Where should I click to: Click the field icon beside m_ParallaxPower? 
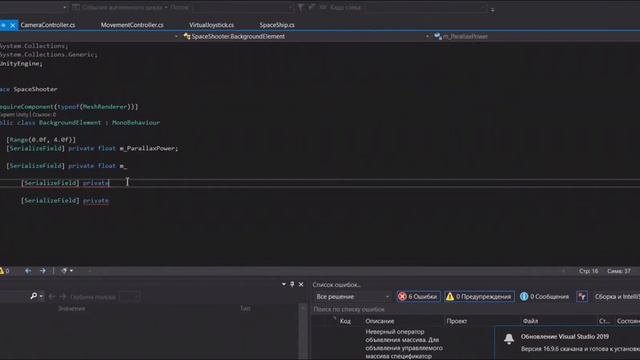(438, 36)
